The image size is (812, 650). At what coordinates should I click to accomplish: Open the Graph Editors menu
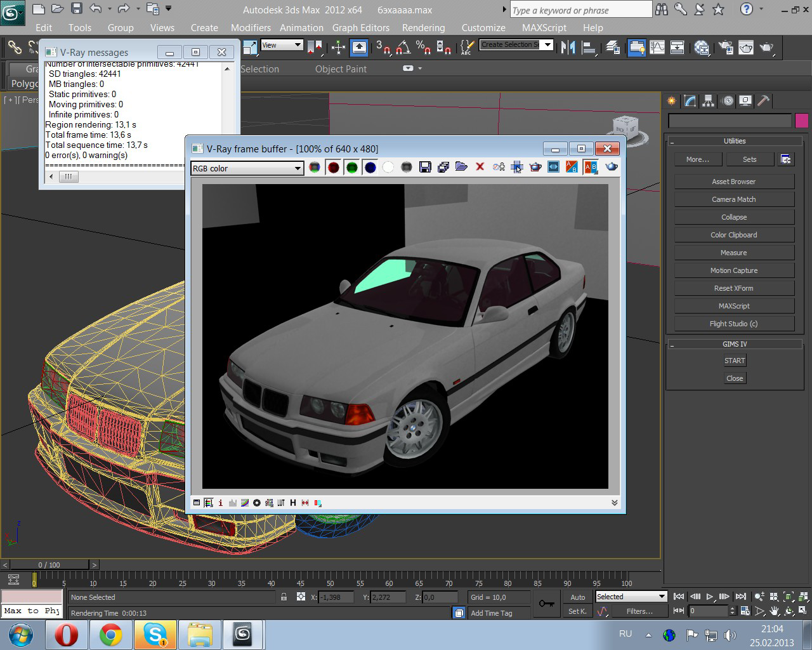[361, 28]
